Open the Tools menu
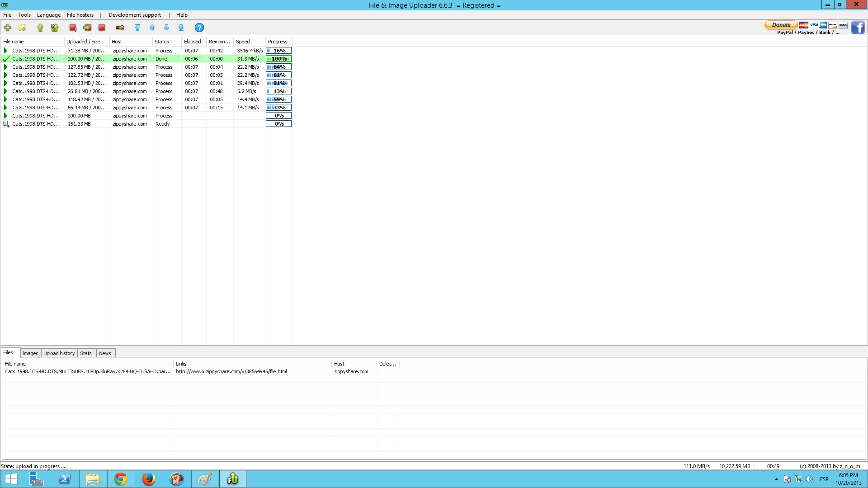Image resolution: width=868 pixels, height=488 pixels. tap(24, 15)
